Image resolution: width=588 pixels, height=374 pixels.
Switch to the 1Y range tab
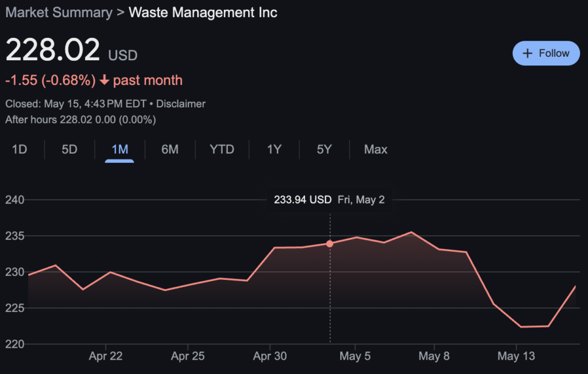tap(274, 150)
